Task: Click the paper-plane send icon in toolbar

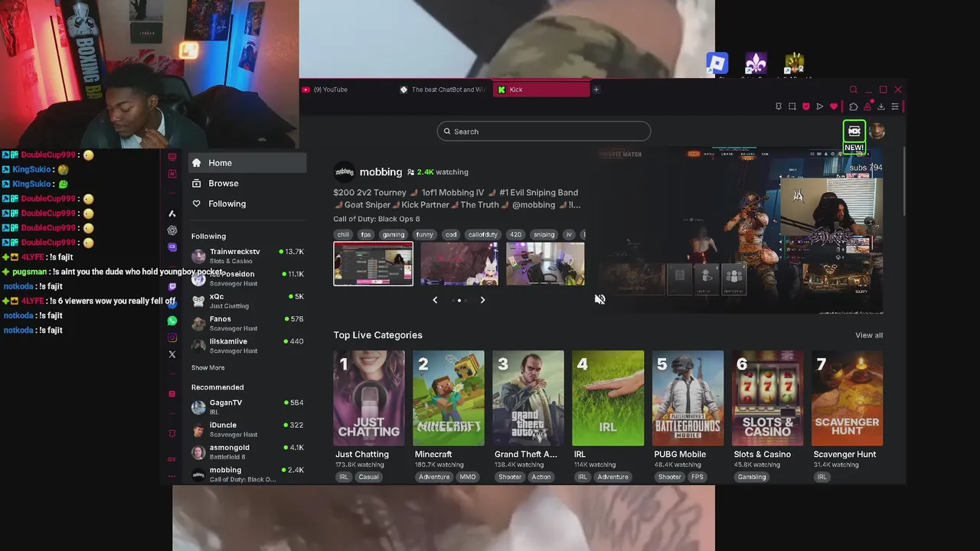Action: (820, 106)
